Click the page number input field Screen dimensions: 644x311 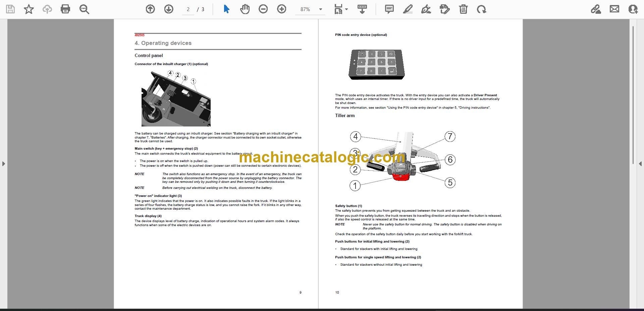[188, 9]
